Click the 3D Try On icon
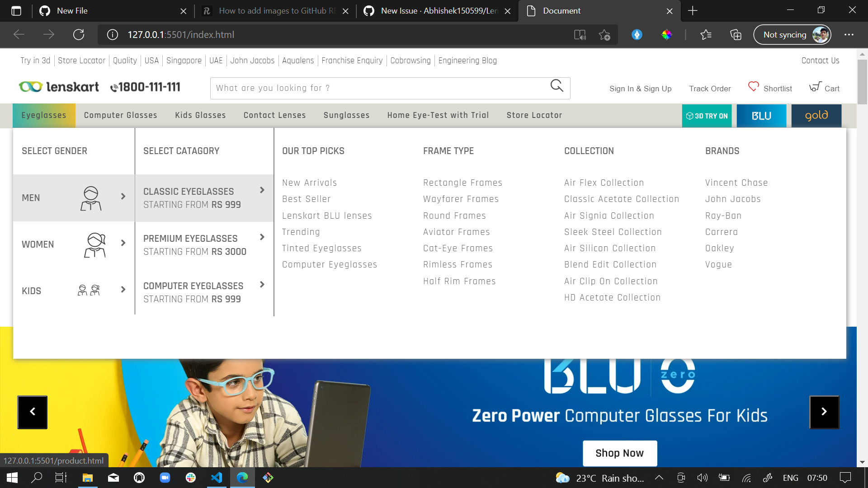 tap(690, 116)
